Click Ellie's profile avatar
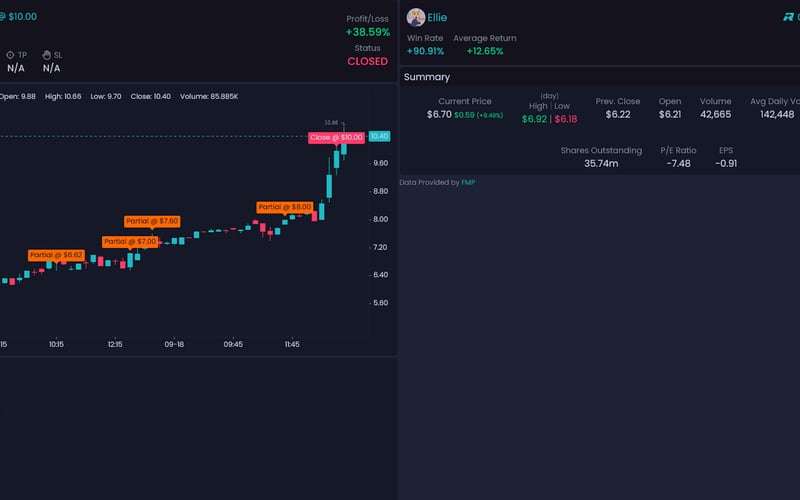Image resolution: width=800 pixels, height=500 pixels. point(416,17)
